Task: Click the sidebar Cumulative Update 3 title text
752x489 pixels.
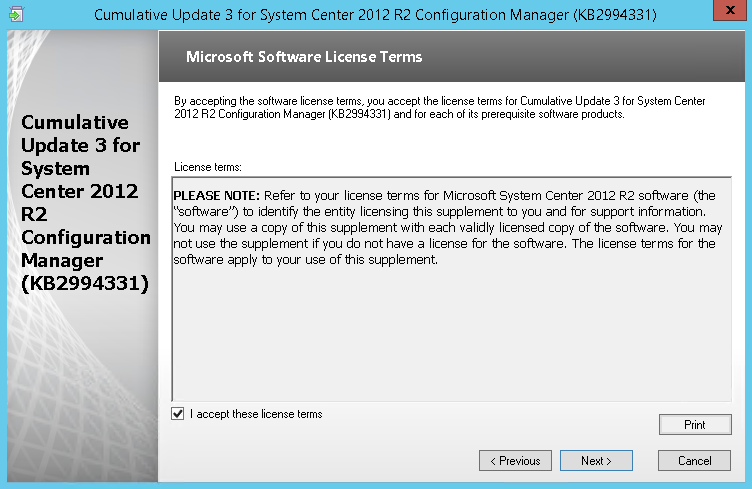Action: (x=85, y=202)
